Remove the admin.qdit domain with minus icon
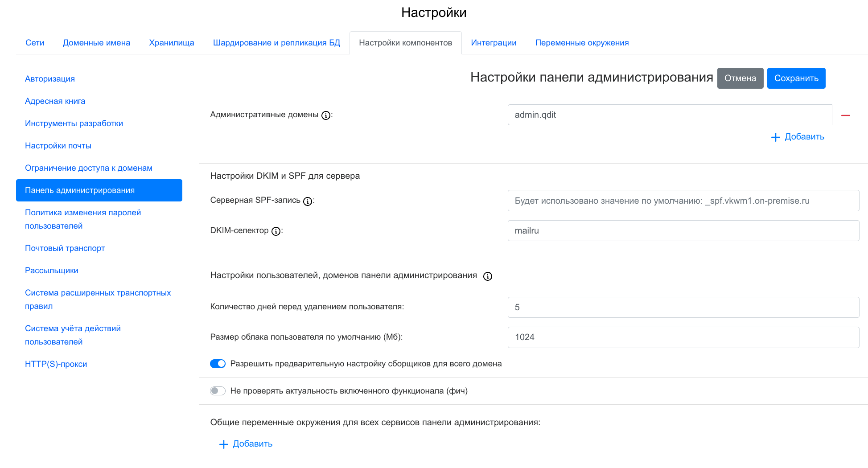This screenshot has height=468, width=868. point(845,115)
